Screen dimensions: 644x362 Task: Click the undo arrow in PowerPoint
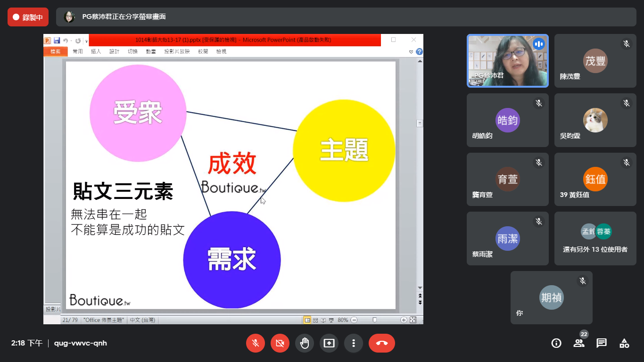coord(66,41)
